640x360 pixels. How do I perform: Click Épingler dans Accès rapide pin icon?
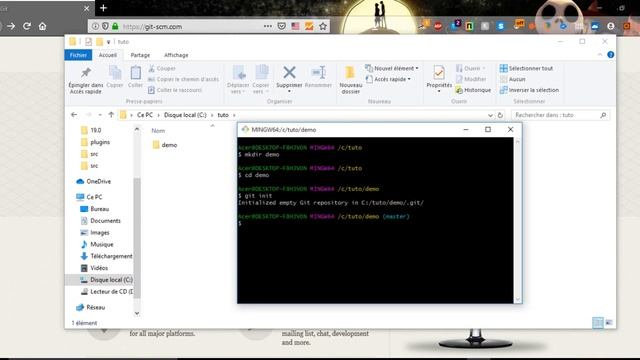pos(85,73)
